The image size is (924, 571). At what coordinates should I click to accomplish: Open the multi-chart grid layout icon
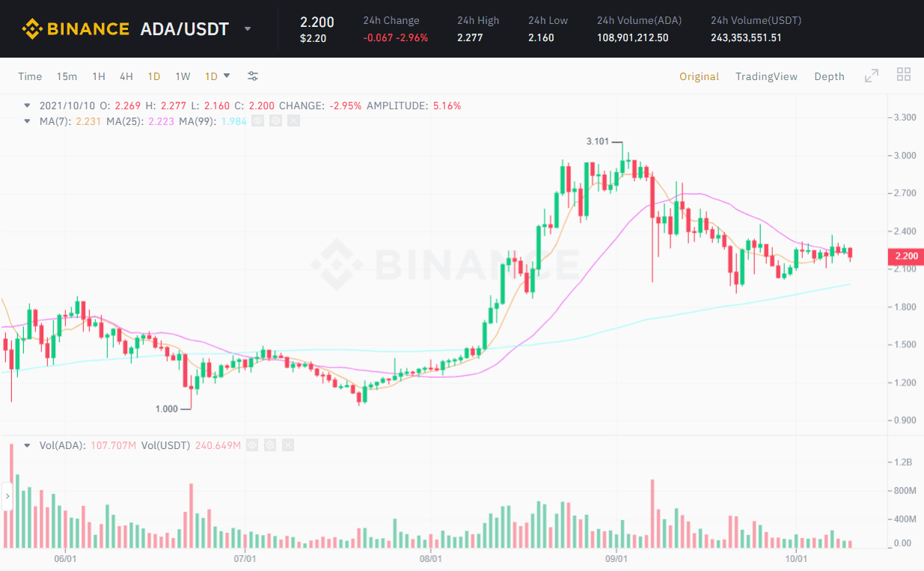[x=904, y=75]
